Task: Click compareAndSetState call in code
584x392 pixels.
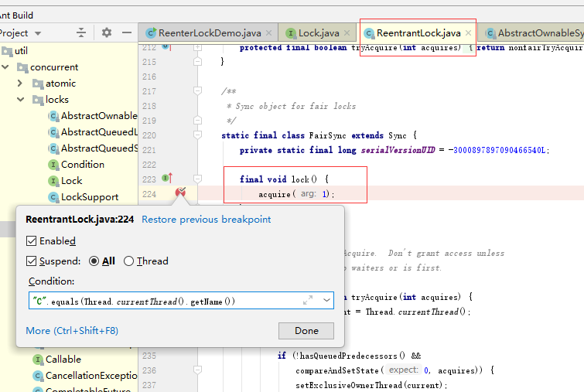Action: 337,371
